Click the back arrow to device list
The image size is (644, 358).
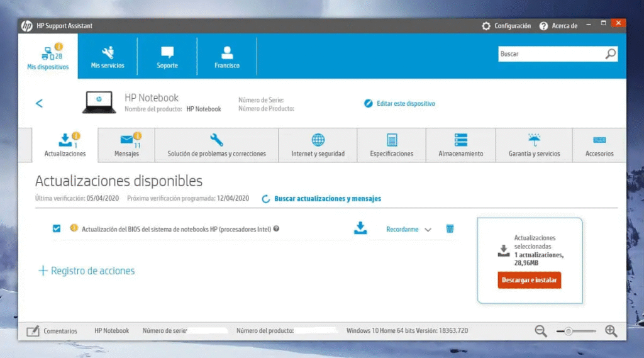pos(40,103)
